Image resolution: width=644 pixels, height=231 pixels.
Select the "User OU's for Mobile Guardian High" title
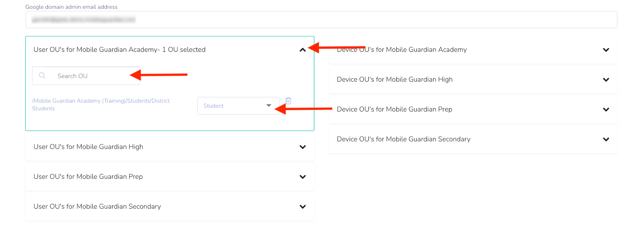[88, 147]
